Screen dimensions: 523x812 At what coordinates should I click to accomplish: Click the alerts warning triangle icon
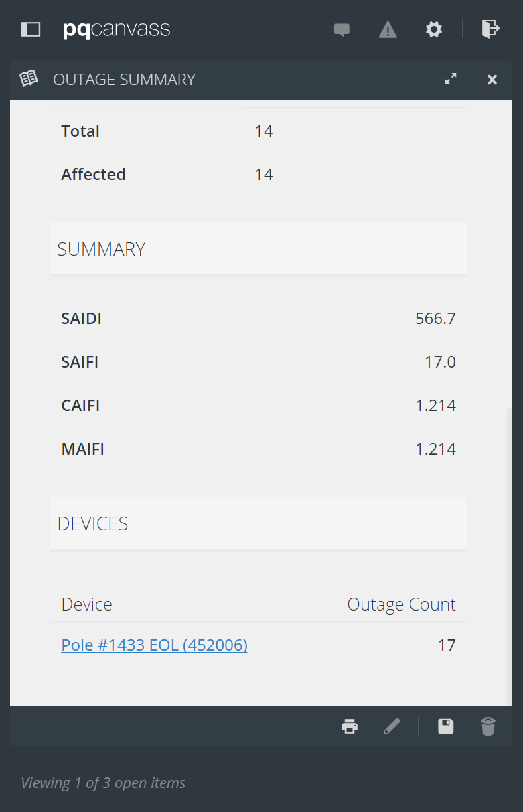[388, 29]
